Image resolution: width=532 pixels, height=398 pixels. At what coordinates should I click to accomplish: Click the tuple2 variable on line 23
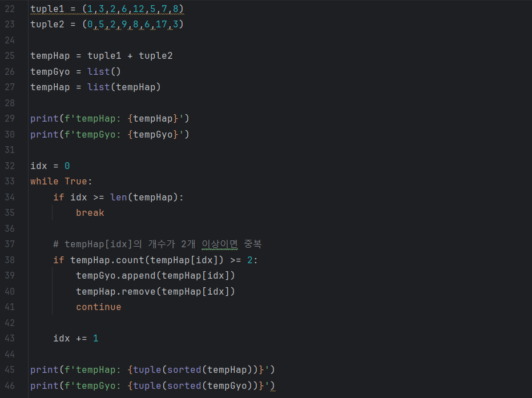pyautogui.click(x=47, y=25)
